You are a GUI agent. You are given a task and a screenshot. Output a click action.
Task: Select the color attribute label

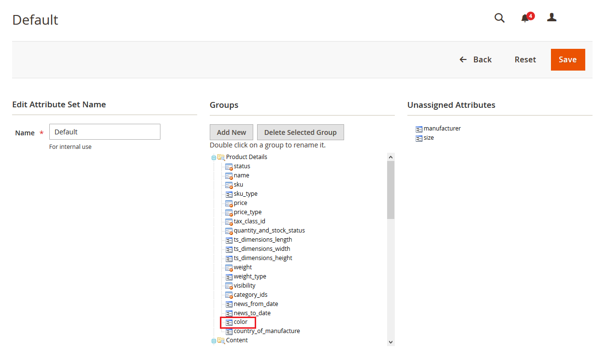click(241, 322)
